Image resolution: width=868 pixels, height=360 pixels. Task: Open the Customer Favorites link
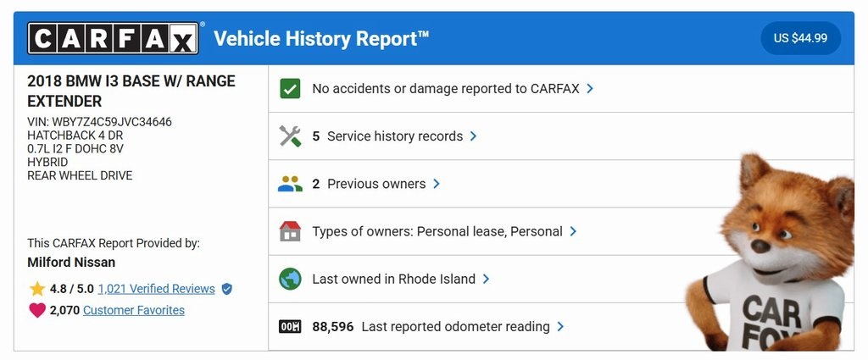coord(134,310)
